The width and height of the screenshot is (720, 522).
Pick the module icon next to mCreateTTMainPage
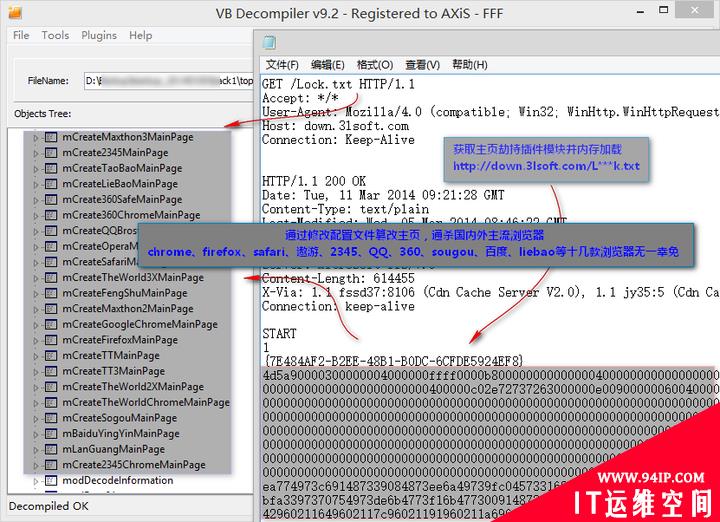[51, 355]
